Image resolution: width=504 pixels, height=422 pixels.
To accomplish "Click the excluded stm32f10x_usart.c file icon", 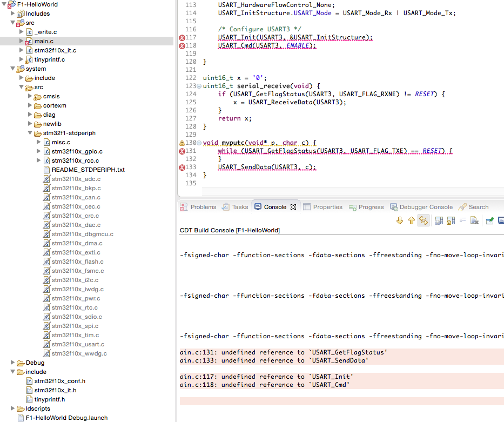I will 46,344.
